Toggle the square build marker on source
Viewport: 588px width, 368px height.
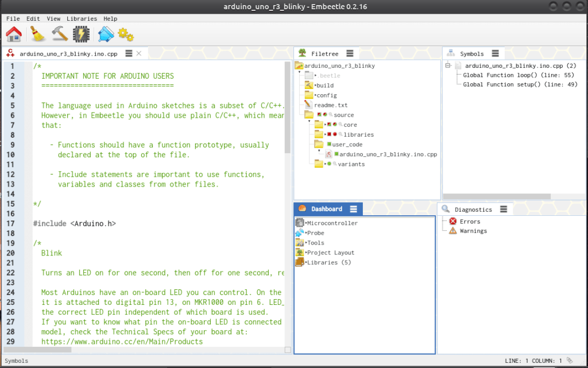(x=319, y=115)
